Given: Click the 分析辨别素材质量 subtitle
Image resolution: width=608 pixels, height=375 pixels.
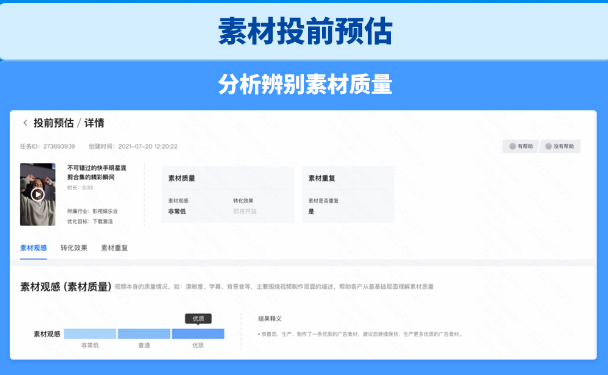Looking at the screenshot, I should tap(305, 84).
